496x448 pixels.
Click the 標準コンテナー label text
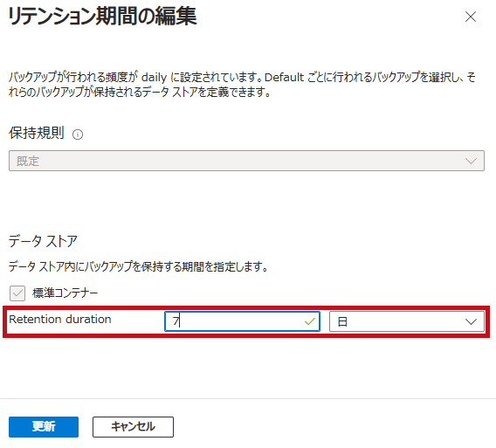(x=65, y=293)
